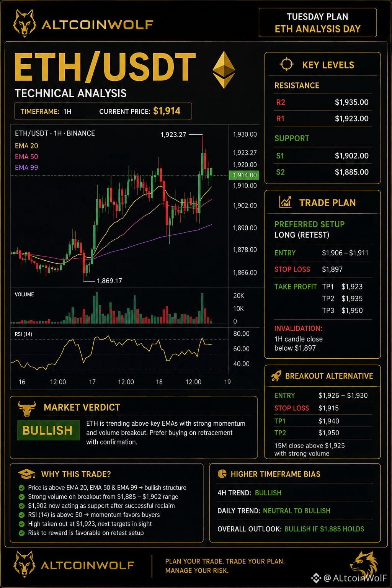
Task: Click the price axis value 1,866.00
Action: [x=245, y=273]
